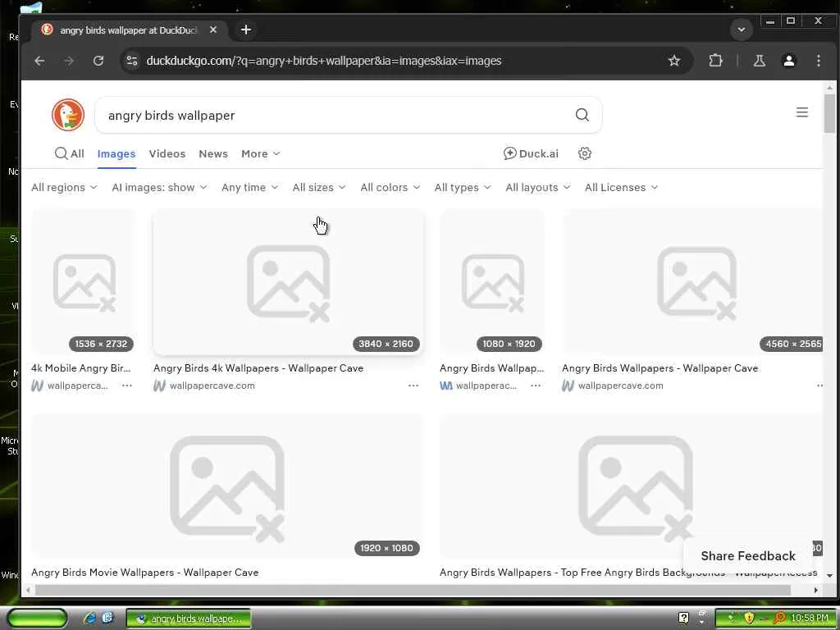Open the Chrome three-dot menu
The width and height of the screenshot is (840, 630).
pyautogui.click(x=818, y=61)
